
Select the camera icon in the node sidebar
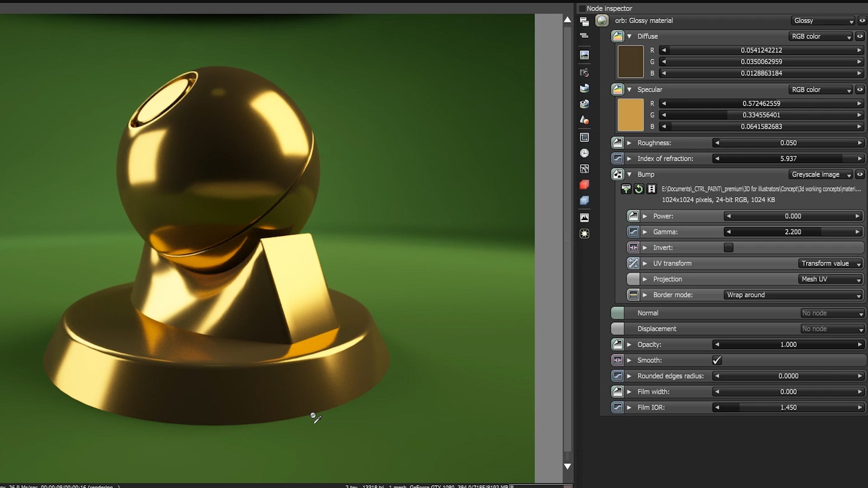(x=585, y=72)
